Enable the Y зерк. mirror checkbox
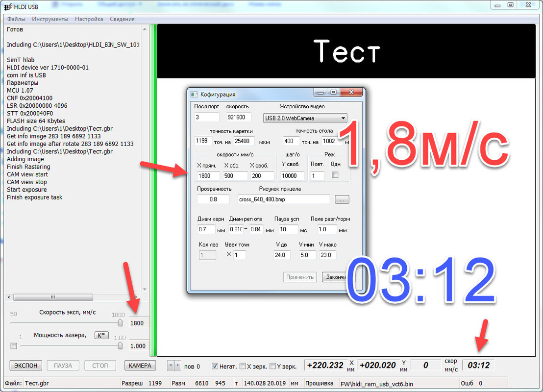This screenshot has height=392, width=543. (x=272, y=366)
